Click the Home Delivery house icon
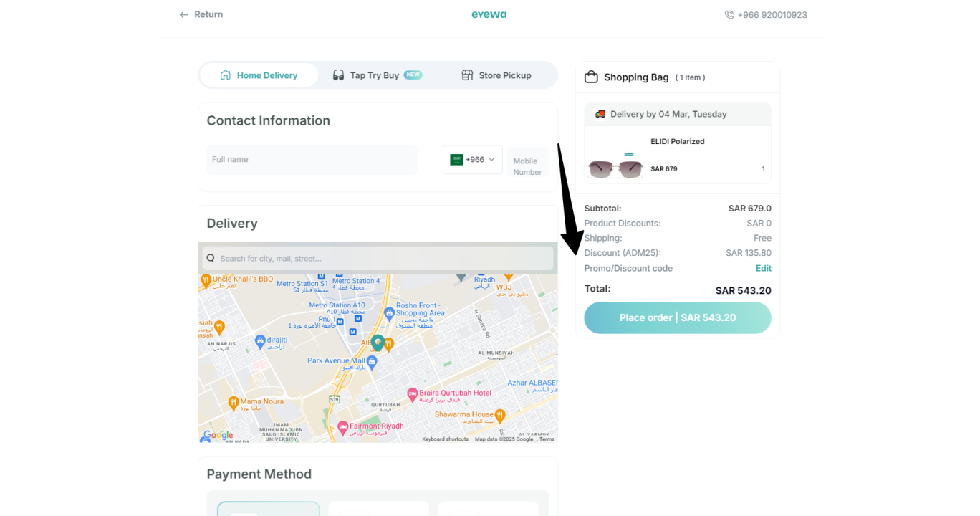The image size is (980, 516). pos(226,75)
